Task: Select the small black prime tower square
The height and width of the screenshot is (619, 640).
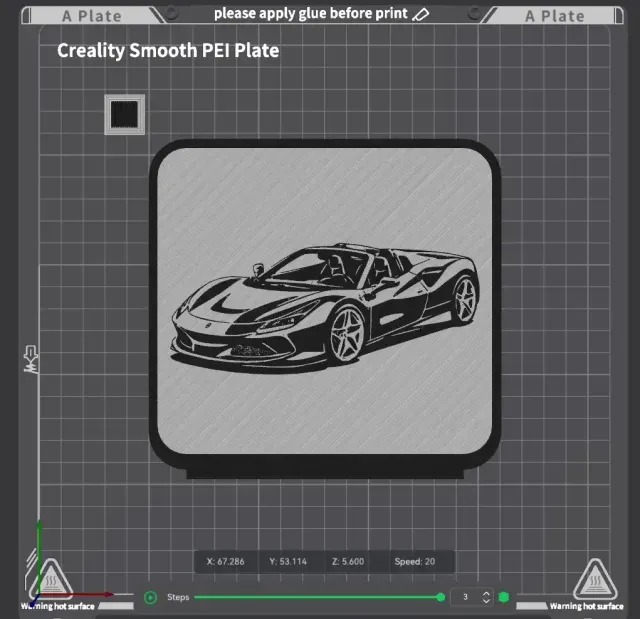Action: (x=124, y=114)
